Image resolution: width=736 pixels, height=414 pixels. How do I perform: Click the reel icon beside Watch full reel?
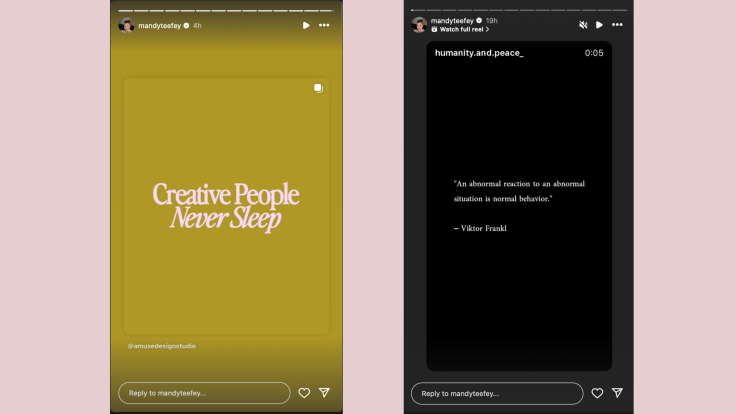click(434, 29)
